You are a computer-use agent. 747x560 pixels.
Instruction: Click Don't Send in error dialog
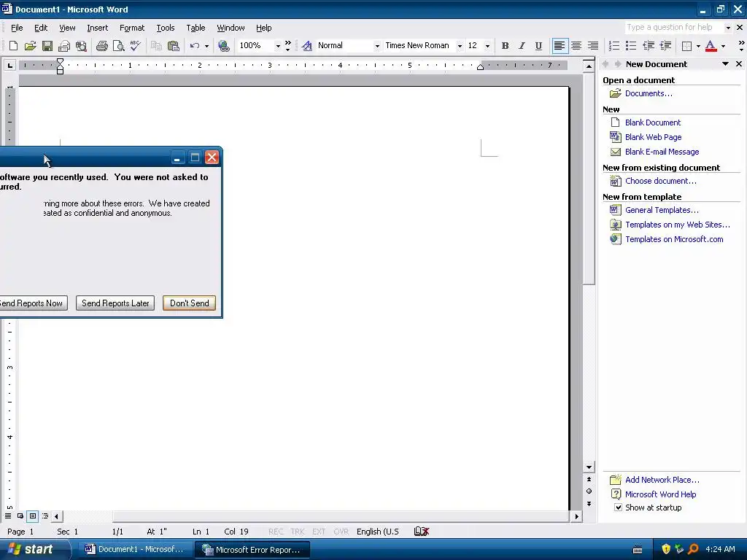pos(189,303)
